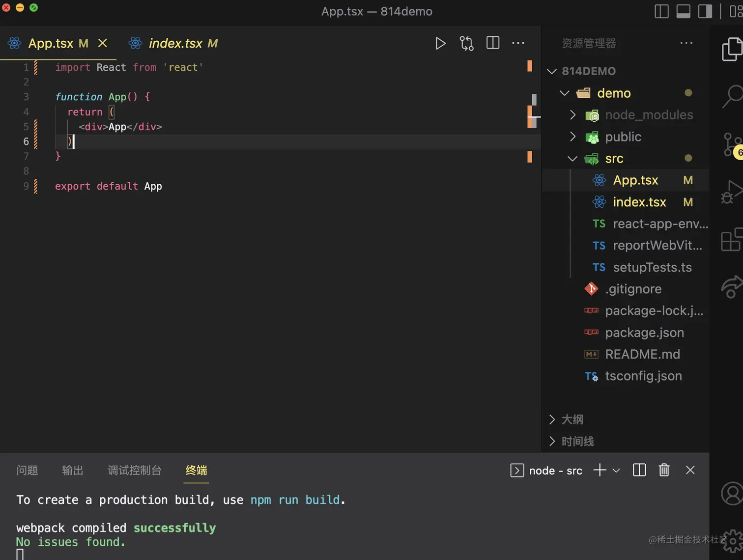
Task: Click the '<div>App</div>' code line
Action: click(x=120, y=127)
